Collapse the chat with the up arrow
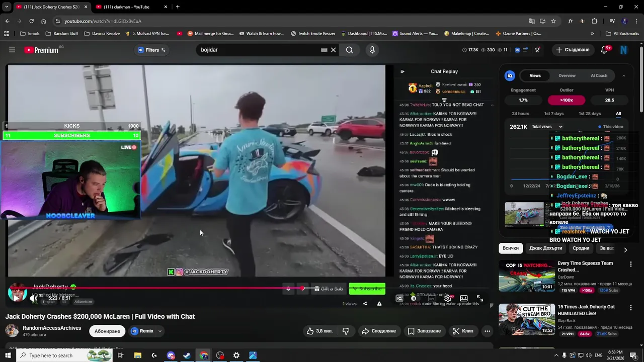Screen dimensions: 644x362 (492, 105)
